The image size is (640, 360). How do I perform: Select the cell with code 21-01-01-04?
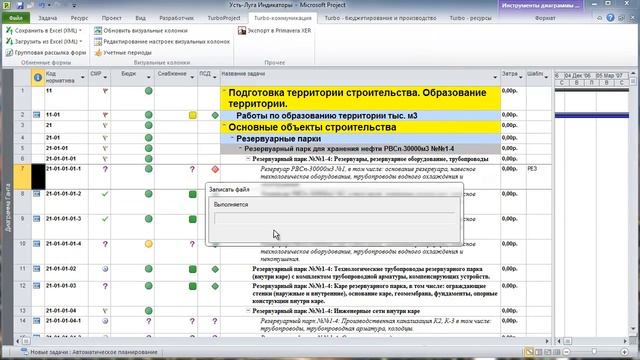coord(67,311)
